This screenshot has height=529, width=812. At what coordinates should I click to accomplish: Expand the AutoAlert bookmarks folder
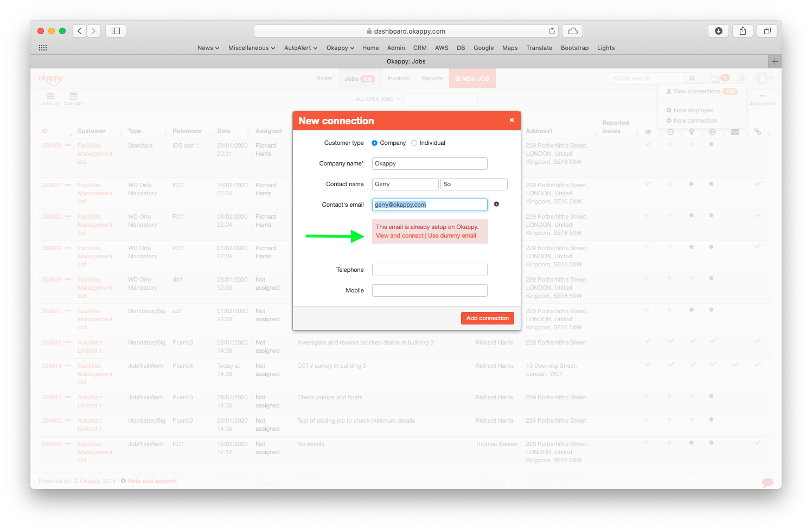(x=300, y=48)
